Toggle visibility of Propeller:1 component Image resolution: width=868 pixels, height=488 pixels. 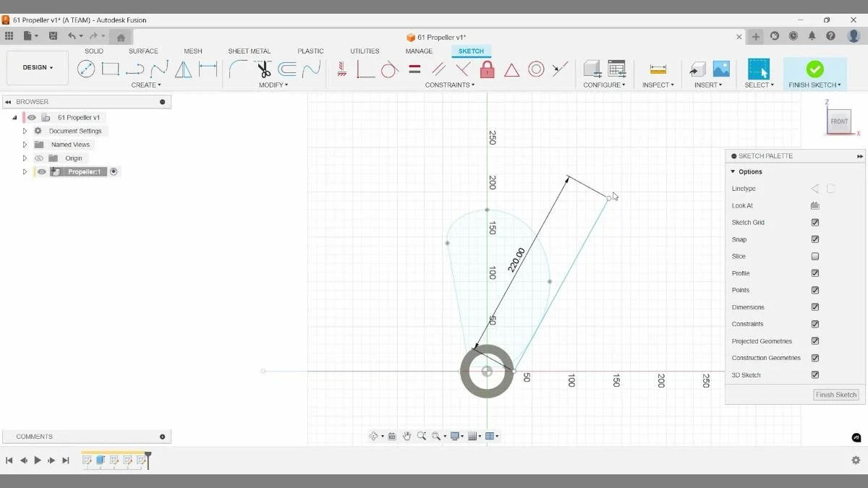pyautogui.click(x=41, y=171)
